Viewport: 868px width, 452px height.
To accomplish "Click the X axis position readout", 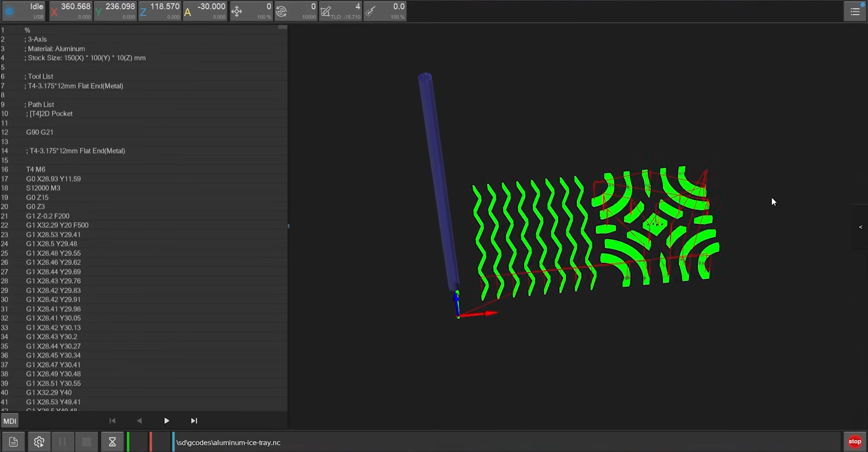I will [x=71, y=11].
